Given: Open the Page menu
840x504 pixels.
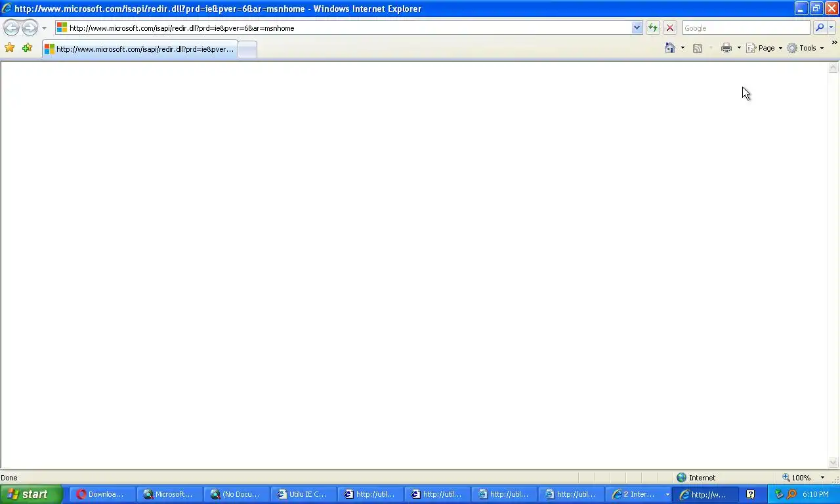Looking at the screenshot, I should click(x=765, y=48).
